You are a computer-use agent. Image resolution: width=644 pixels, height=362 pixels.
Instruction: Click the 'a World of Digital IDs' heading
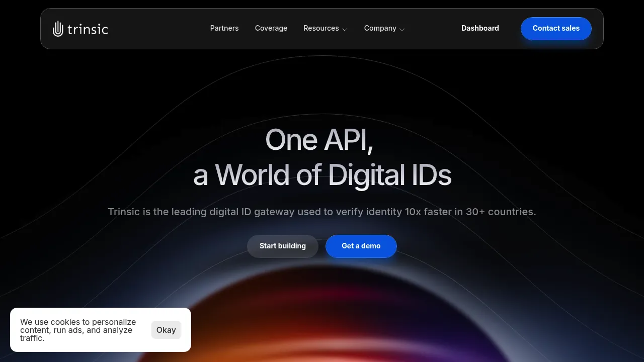pyautogui.click(x=322, y=174)
